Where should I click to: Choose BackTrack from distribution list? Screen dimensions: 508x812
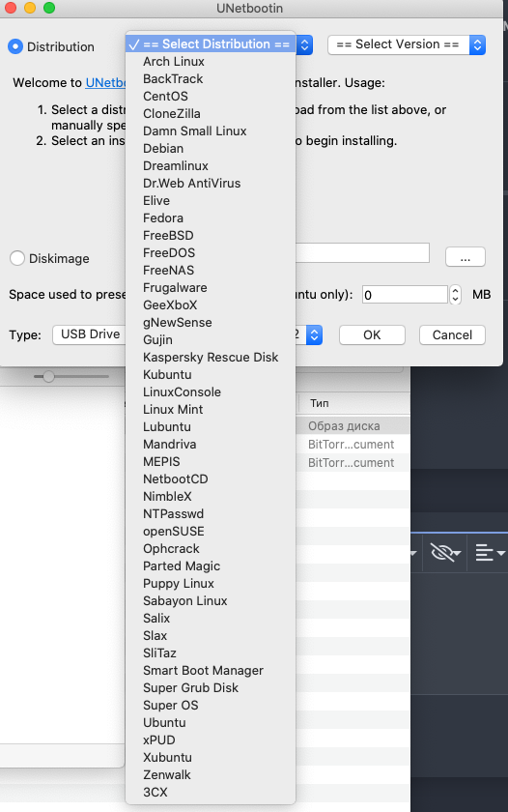point(211,78)
